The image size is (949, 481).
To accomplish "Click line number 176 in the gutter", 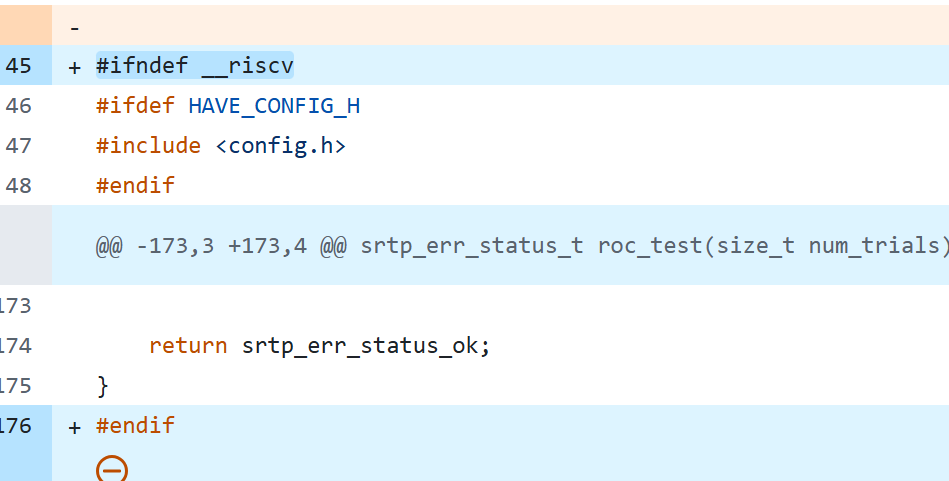I will 17,426.
